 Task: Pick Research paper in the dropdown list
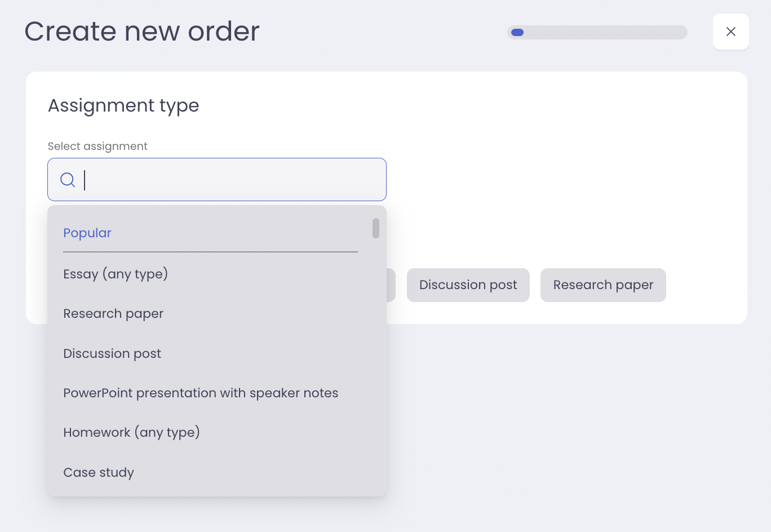tap(113, 313)
